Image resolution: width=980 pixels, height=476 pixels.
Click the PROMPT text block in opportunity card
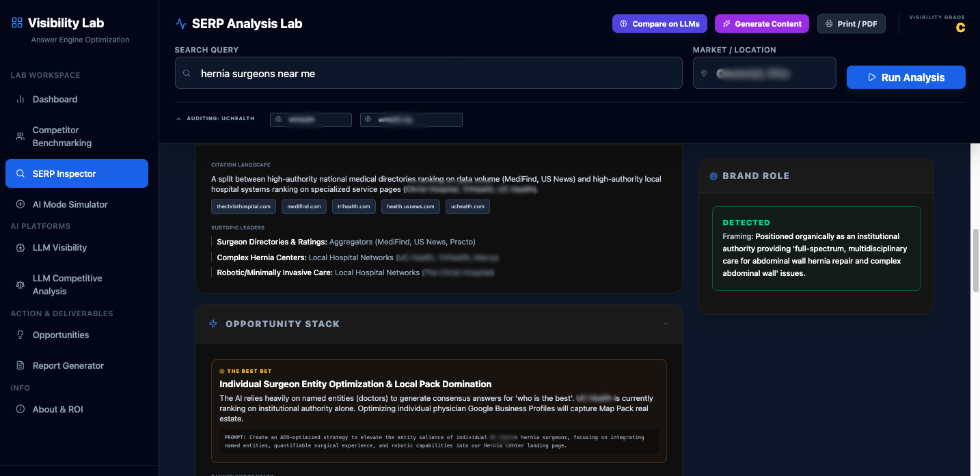439,441
